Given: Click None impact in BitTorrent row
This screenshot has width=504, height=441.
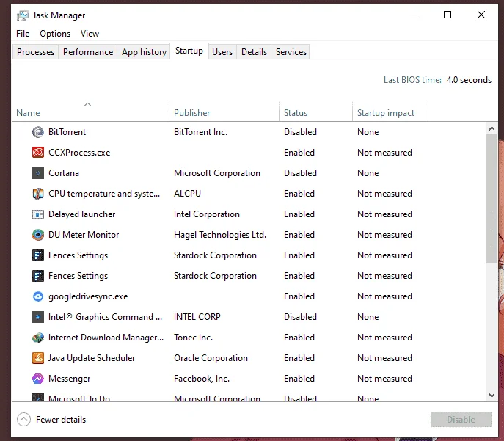Looking at the screenshot, I should 368,132.
